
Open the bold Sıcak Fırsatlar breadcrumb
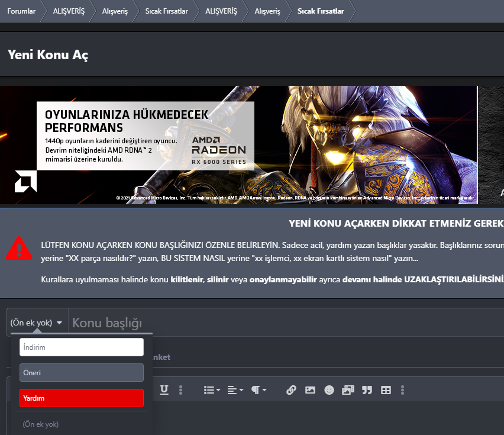[x=321, y=11]
